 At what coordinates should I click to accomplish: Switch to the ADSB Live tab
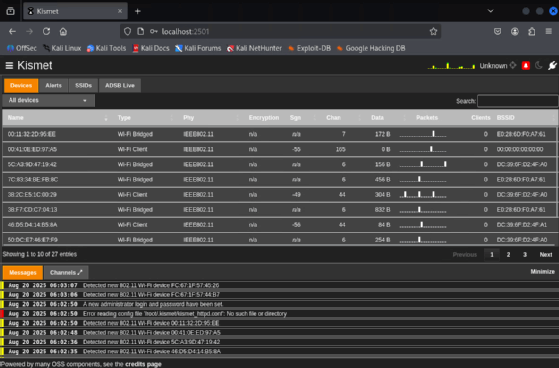pyautogui.click(x=120, y=86)
